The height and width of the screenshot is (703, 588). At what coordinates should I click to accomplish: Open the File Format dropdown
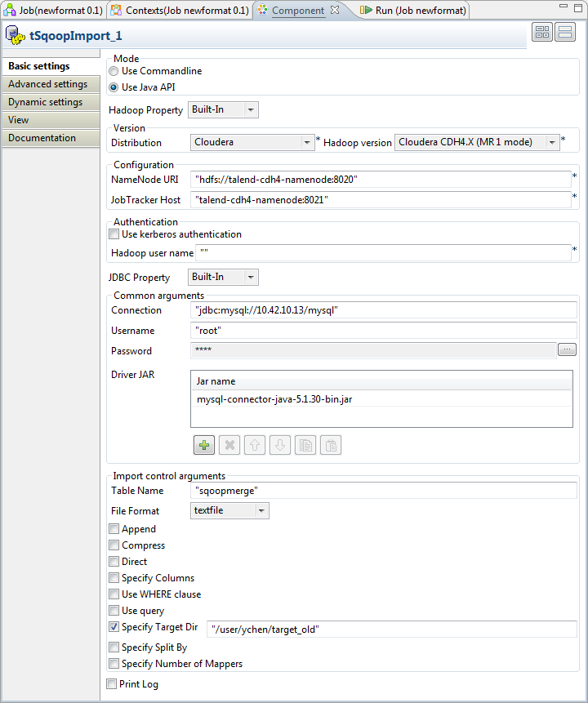click(x=229, y=510)
